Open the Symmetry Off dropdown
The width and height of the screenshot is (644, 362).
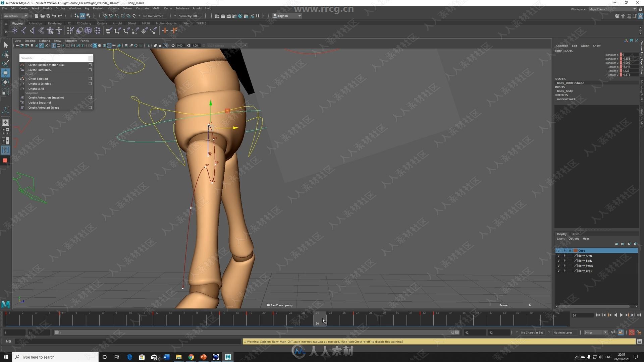(190, 16)
